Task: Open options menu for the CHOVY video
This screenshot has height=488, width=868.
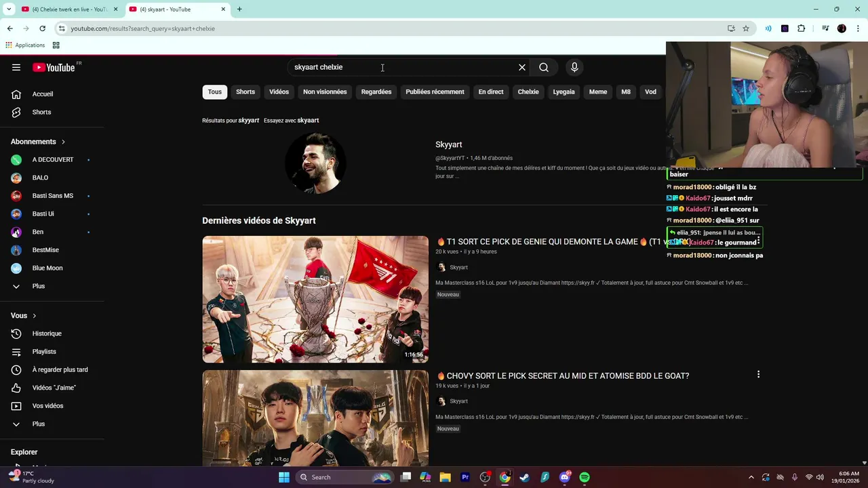Action: coord(758,374)
